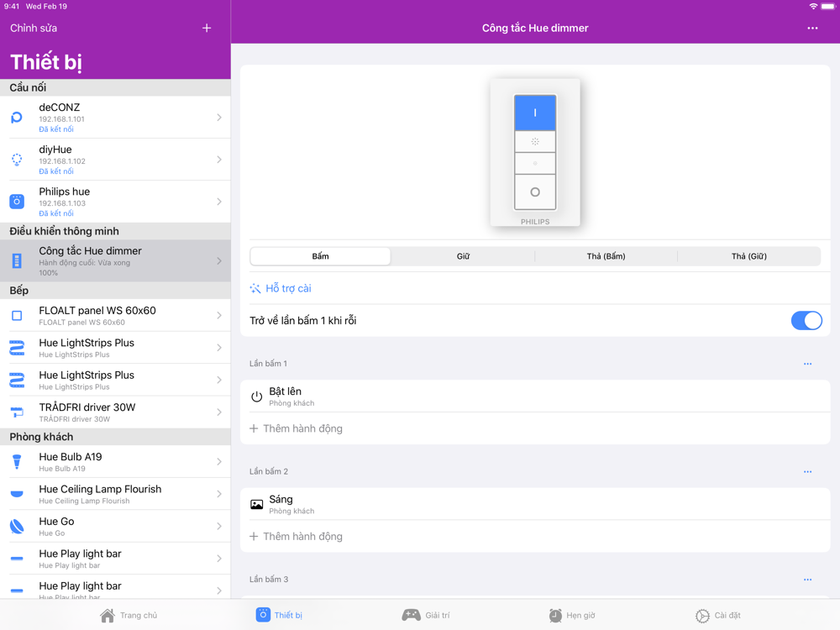
Task: Click the Wi-Fi status icon
Action: (812, 7)
